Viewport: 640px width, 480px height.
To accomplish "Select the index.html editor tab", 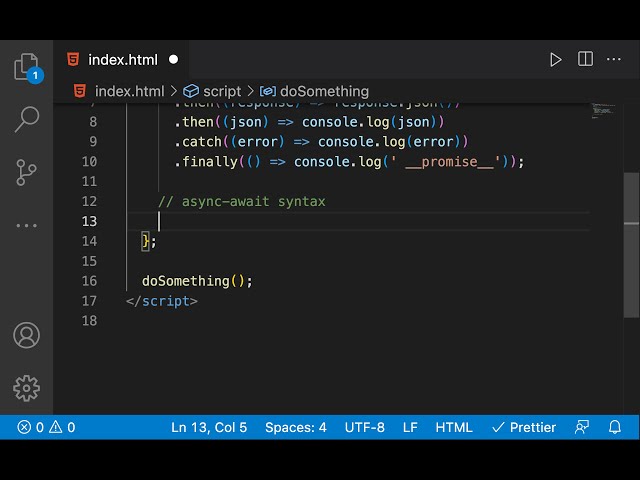I will pos(121,60).
